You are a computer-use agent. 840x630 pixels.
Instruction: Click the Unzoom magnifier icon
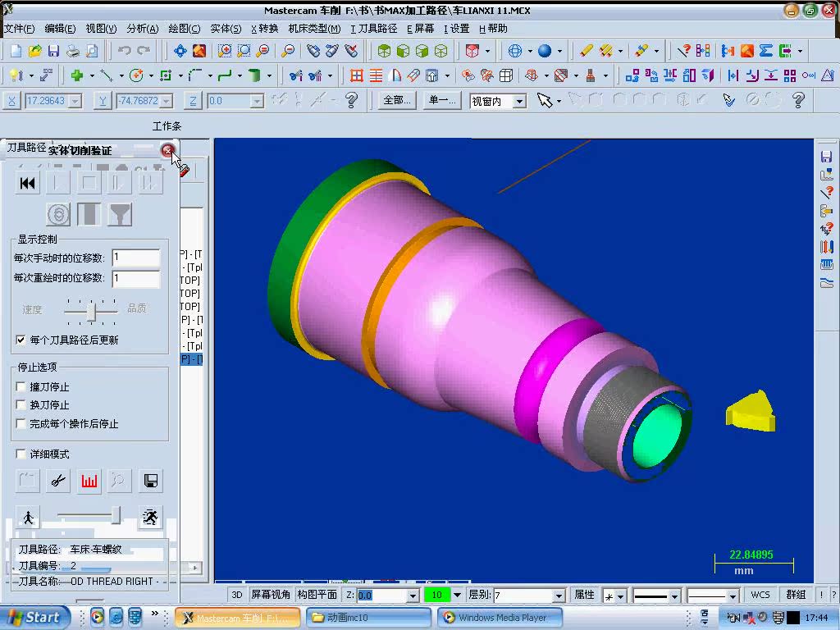pos(288,51)
